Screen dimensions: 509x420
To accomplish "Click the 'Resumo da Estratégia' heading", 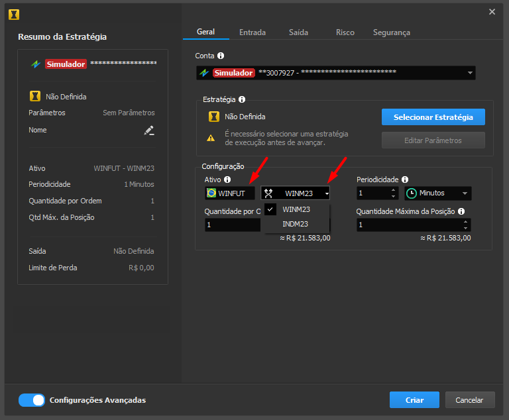I will point(62,36).
